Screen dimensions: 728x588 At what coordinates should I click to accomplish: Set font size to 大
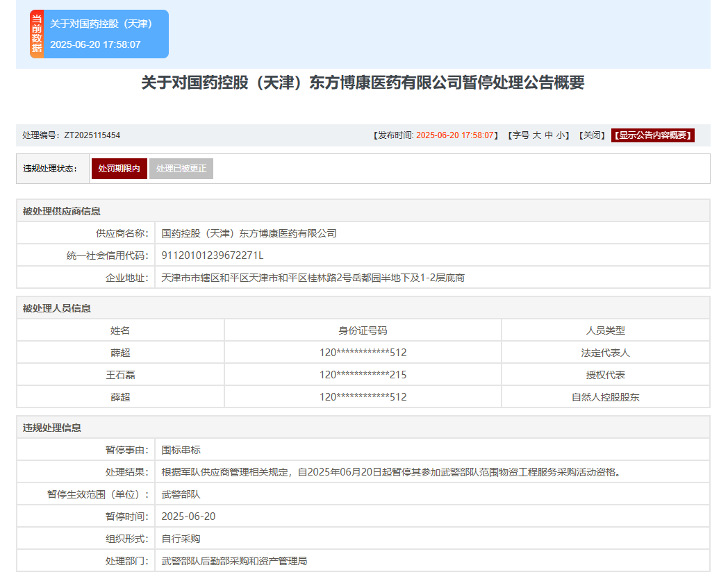tap(536, 135)
